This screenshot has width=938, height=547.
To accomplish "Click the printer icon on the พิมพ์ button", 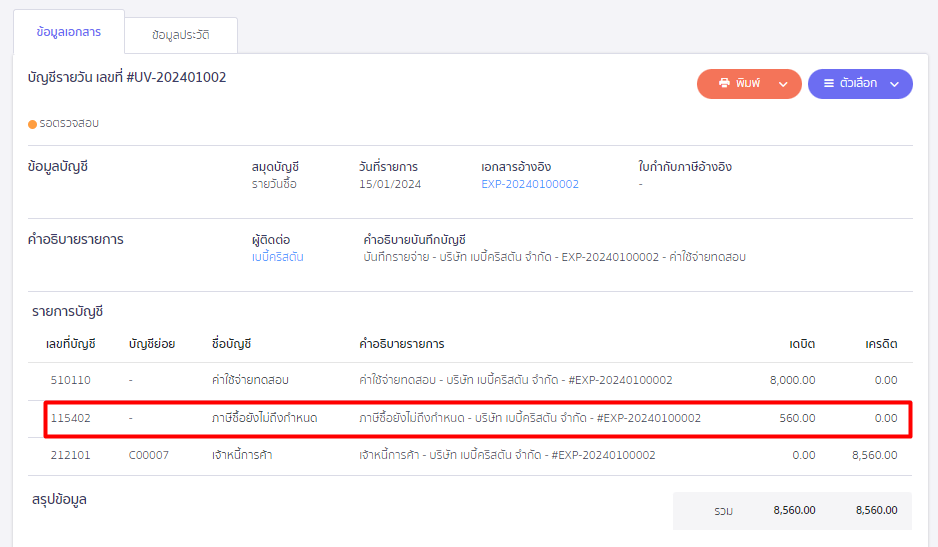I will tap(724, 83).
